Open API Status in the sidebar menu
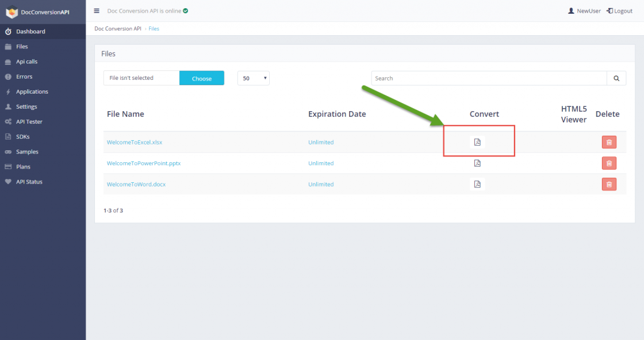The height and width of the screenshot is (340, 644). click(43, 182)
